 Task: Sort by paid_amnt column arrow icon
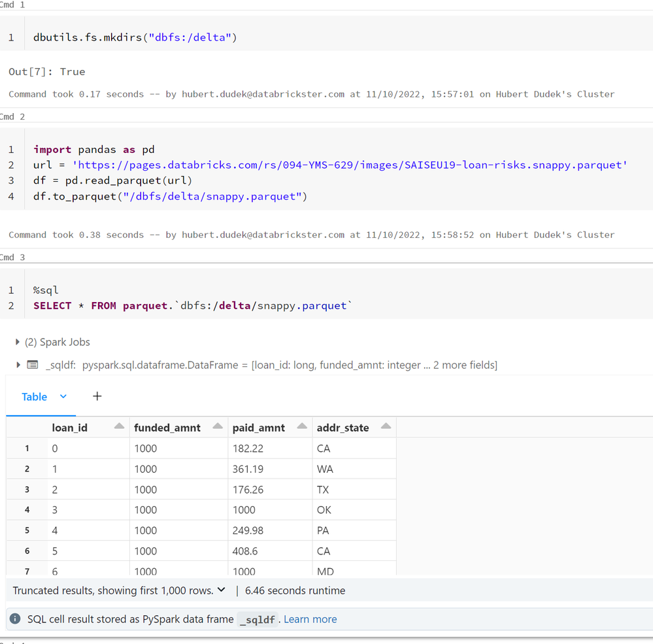point(302,427)
